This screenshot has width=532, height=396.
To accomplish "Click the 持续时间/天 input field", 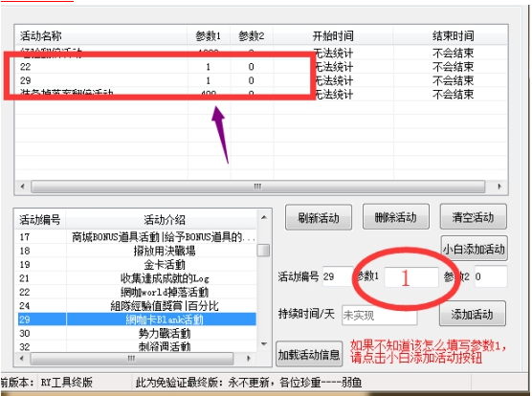I will [x=379, y=316].
